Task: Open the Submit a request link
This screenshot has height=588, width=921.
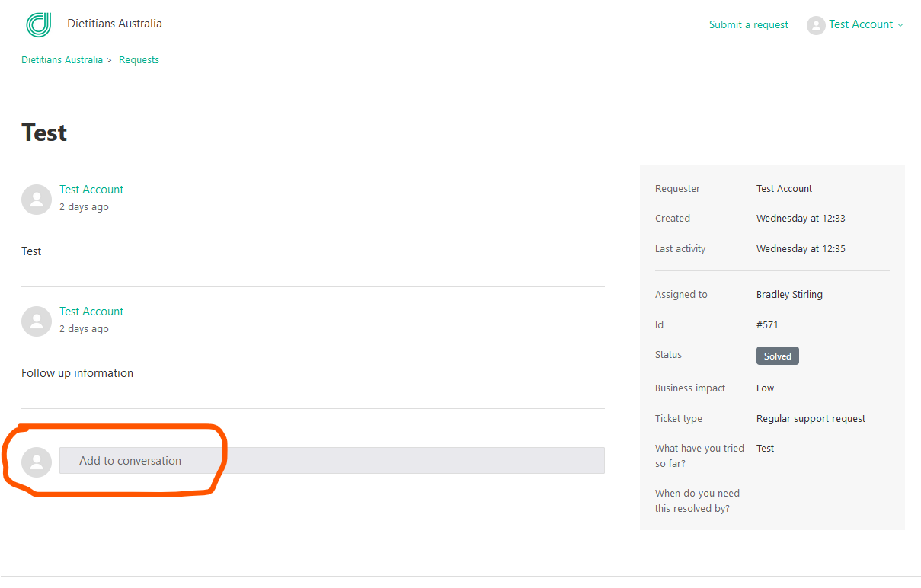Action: (x=748, y=24)
